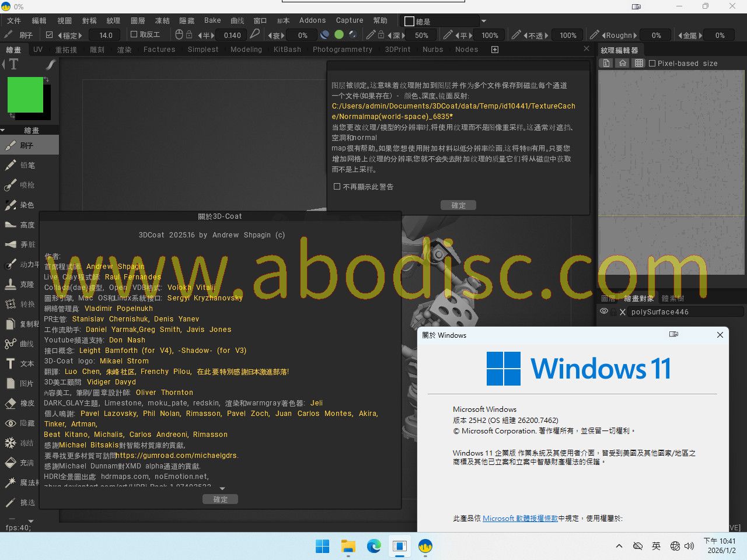The height and width of the screenshot is (560, 747).
Task: Open the 總是 dropdown arrow
Action: point(483,21)
